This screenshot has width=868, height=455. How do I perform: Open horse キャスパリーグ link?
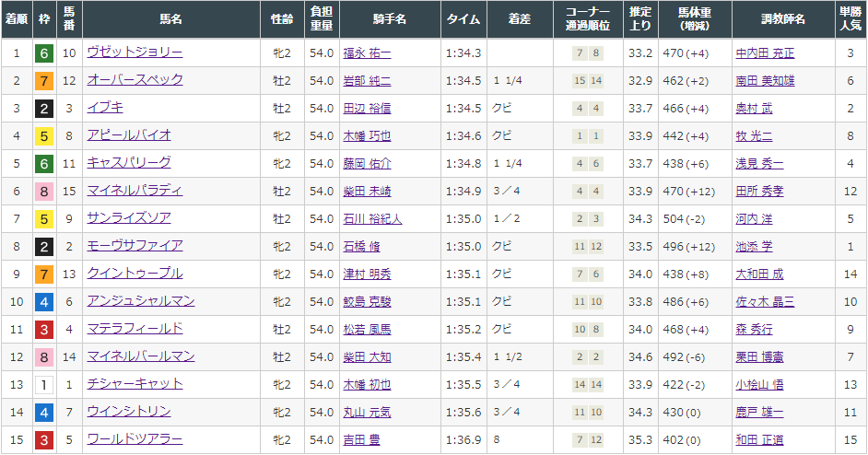128,163
